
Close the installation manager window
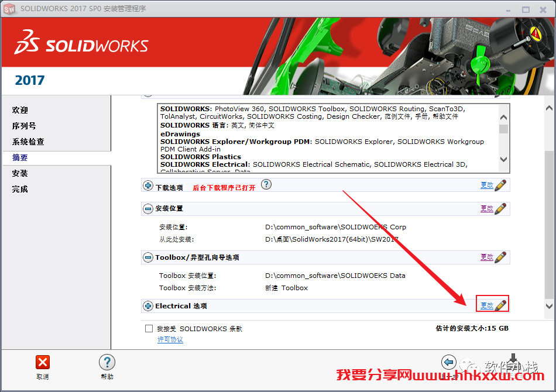coord(543,9)
